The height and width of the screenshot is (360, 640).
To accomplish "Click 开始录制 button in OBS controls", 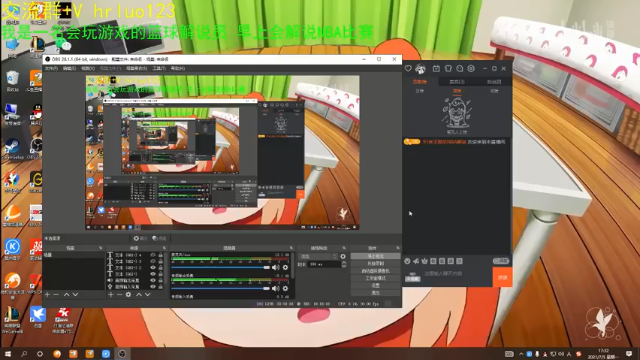I will pos(375,263).
